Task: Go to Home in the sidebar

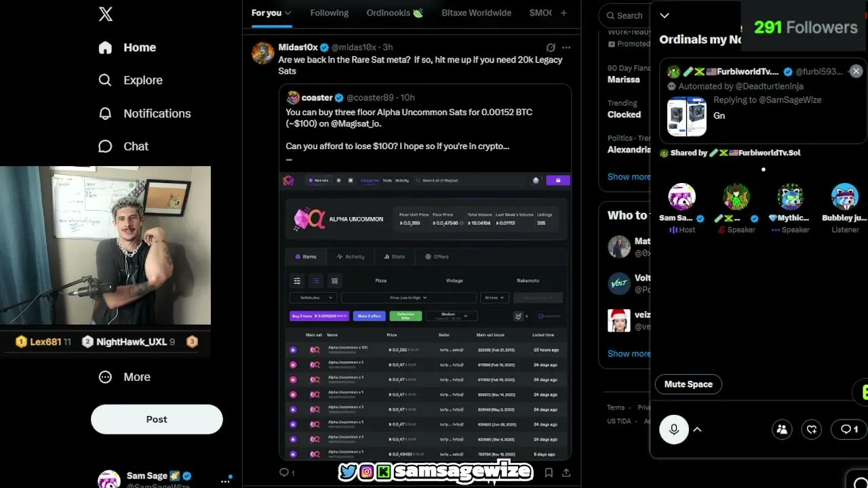Action: [127, 47]
